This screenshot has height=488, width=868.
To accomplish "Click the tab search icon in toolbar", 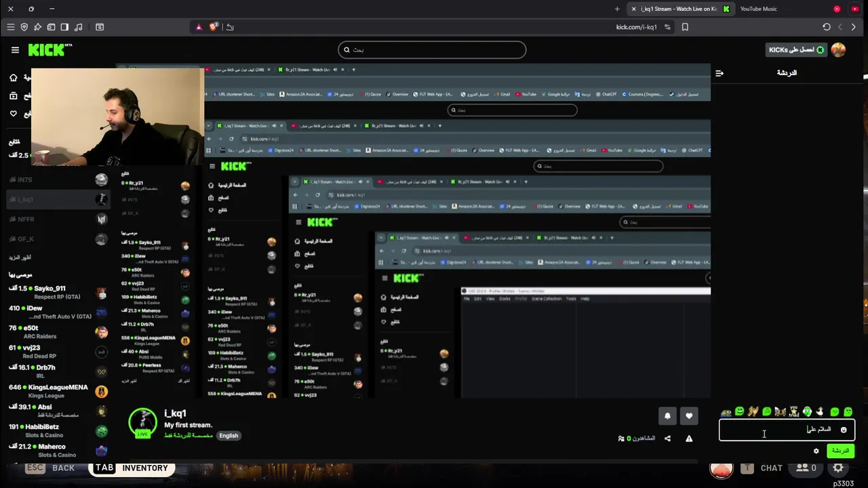I will pos(100,27).
